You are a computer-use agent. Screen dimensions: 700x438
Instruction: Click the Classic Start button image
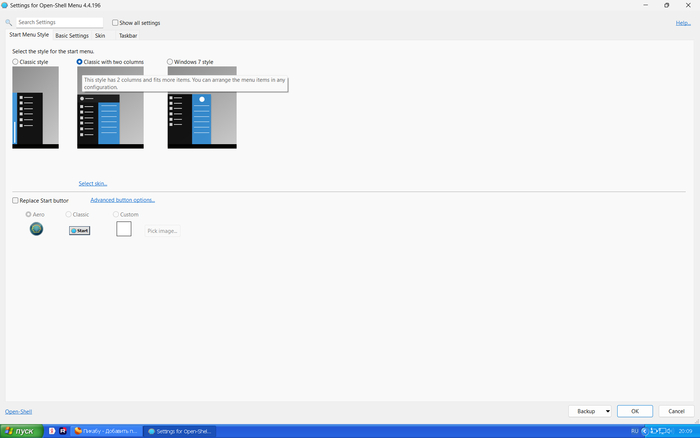[80, 229]
